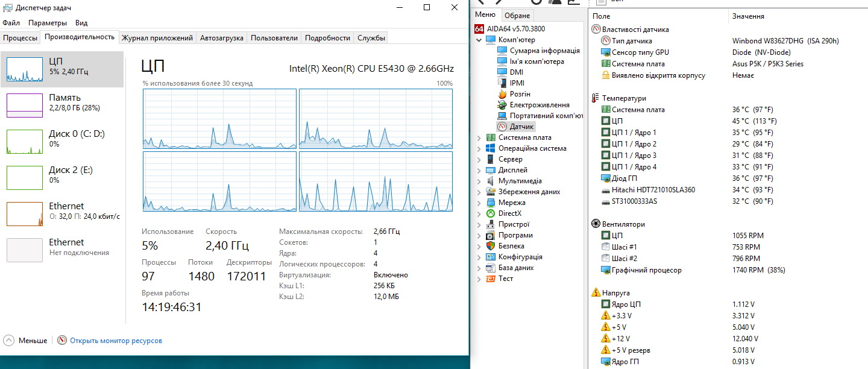The width and height of the screenshot is (868, 369).
Task: Click the База даних database icon
Action: [x=490, y=268]
